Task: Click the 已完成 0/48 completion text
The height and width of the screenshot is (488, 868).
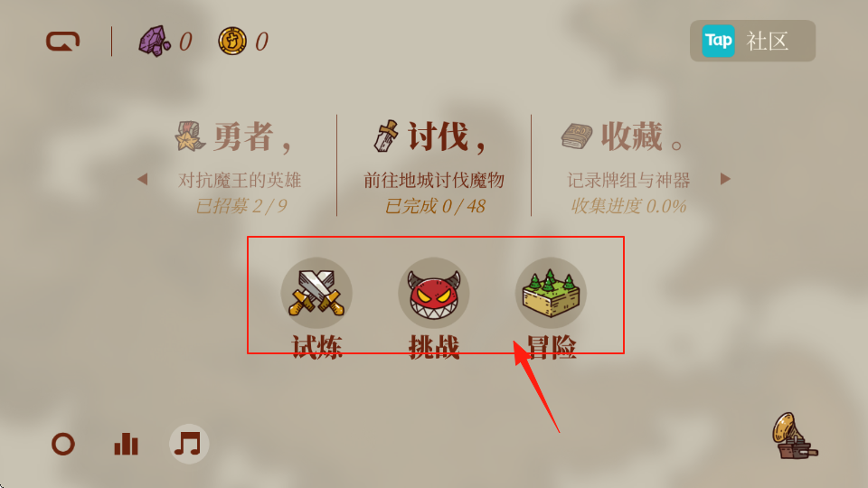Action: pyautogui.click(x=435, y=206)
